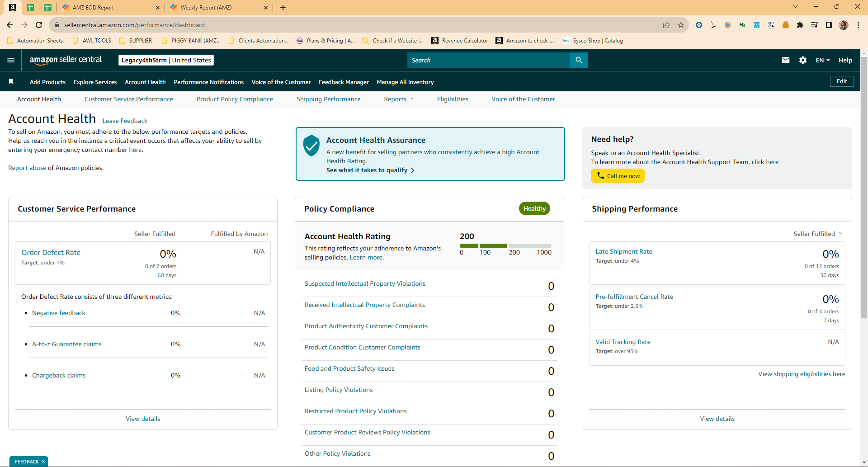Close the AMZ EOD Report tab
The width and height of the screenshot is (868, 467).
157,8
